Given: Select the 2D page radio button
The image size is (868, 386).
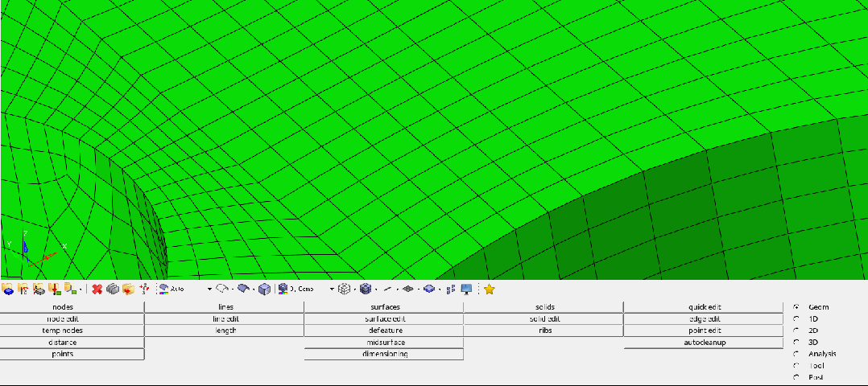Looking at the screenshot, I should (796, 331).
